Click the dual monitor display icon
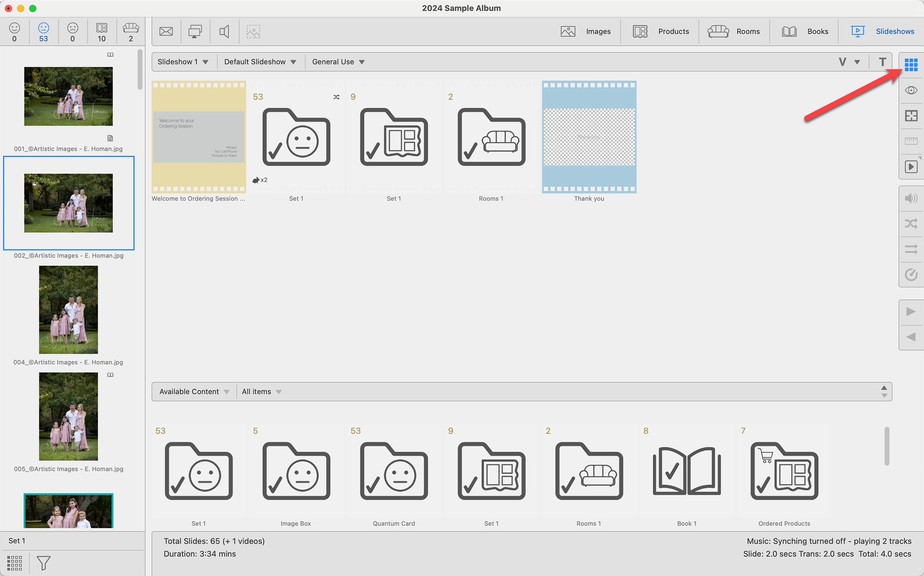This screenshot has width=924, height=576. pos(195,32)
